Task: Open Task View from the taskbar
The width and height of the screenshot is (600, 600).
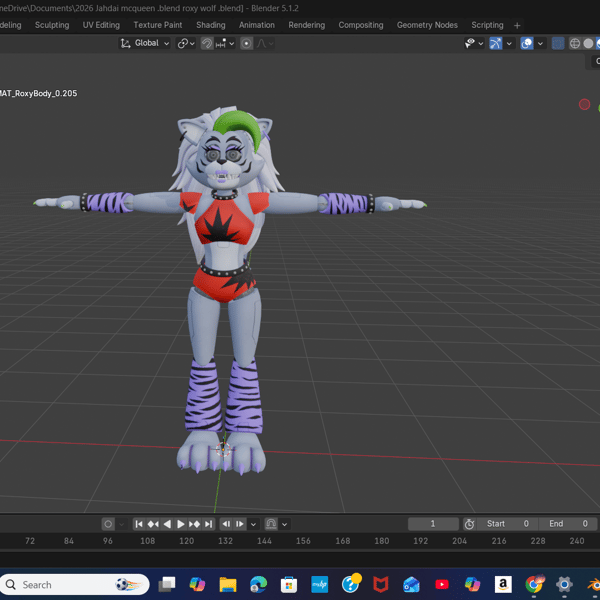Action: point(167,584)
